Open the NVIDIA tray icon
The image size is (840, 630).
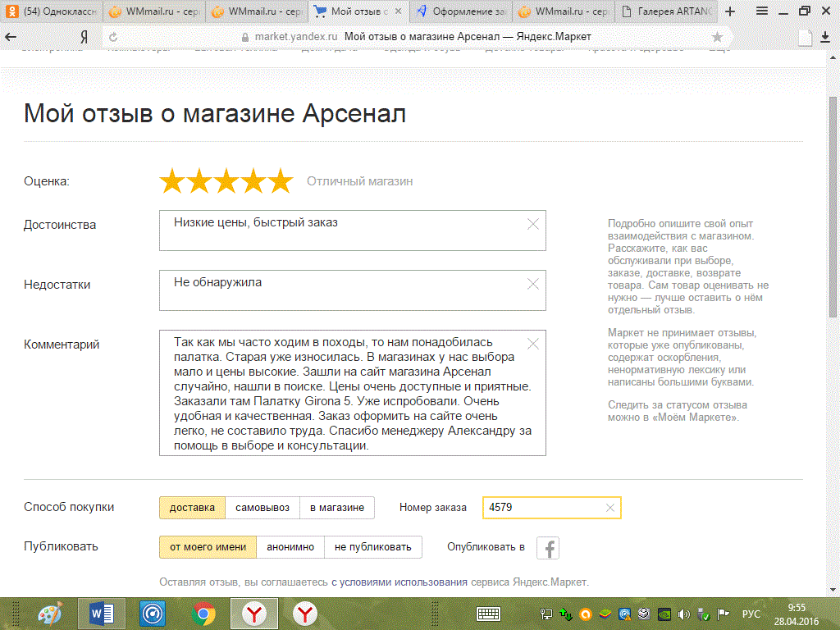coord(664,614)
